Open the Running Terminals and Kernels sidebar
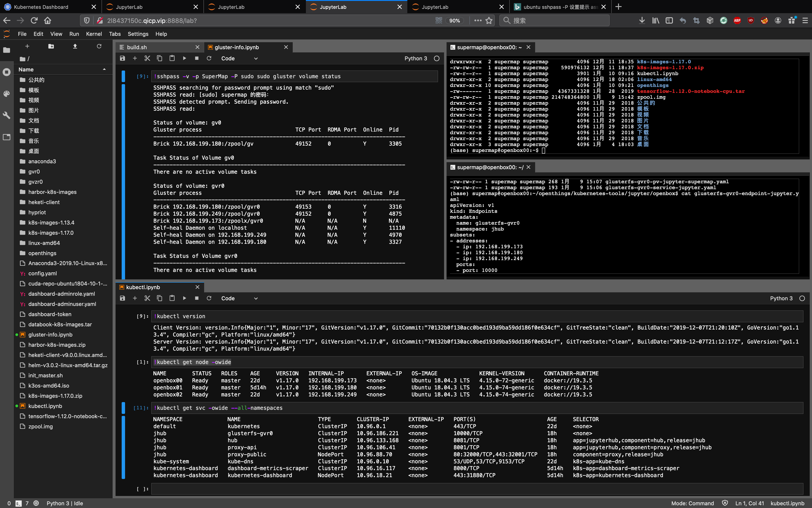Screen dimensions: 812x508 [6, 72]
